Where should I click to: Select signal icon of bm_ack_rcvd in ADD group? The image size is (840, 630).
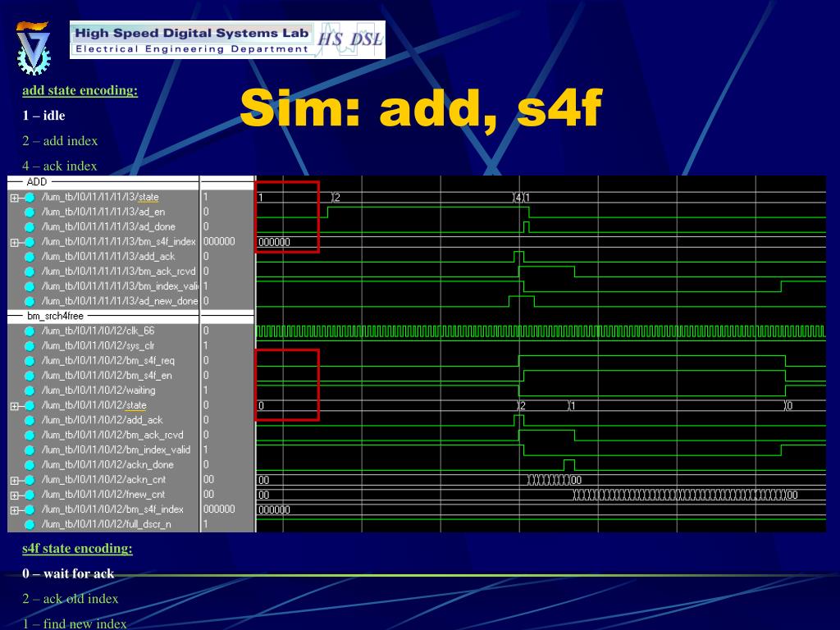coord(30,272)
